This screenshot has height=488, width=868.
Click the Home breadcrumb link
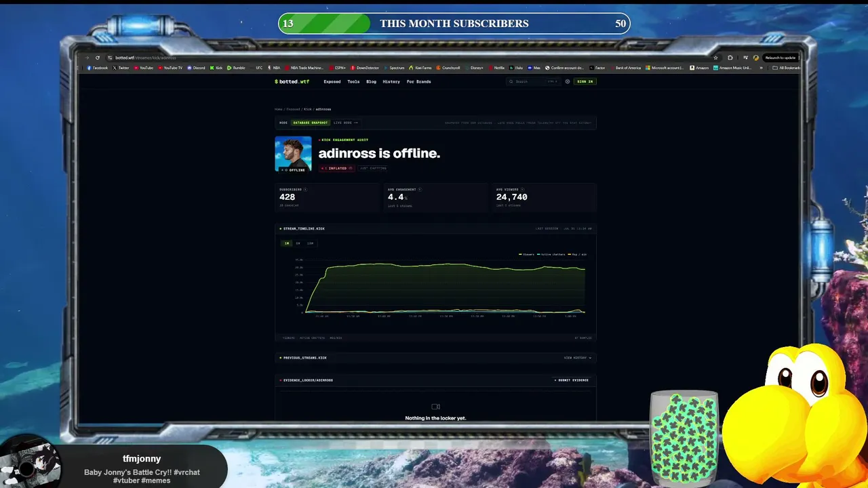(x=278, y=109)
